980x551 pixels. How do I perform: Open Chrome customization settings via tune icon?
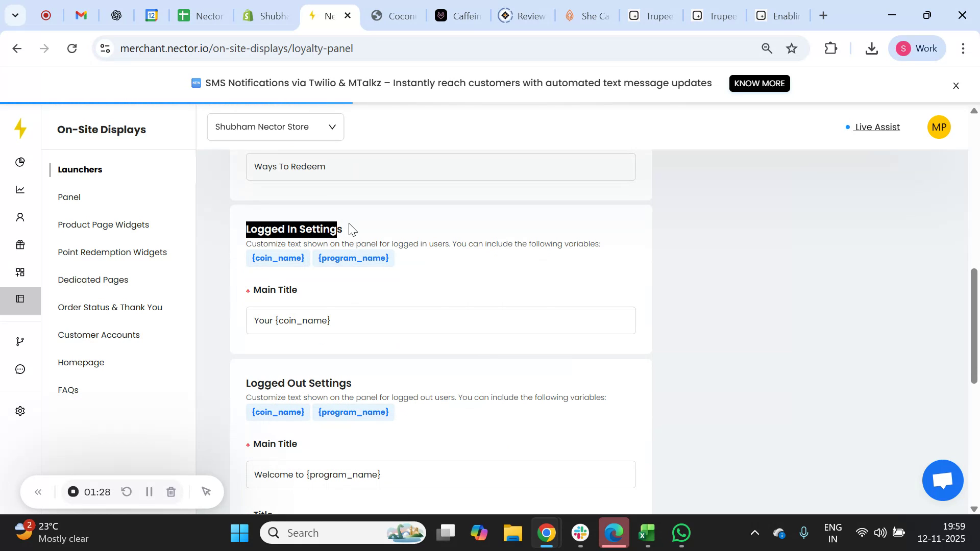(x=105, y=48)
